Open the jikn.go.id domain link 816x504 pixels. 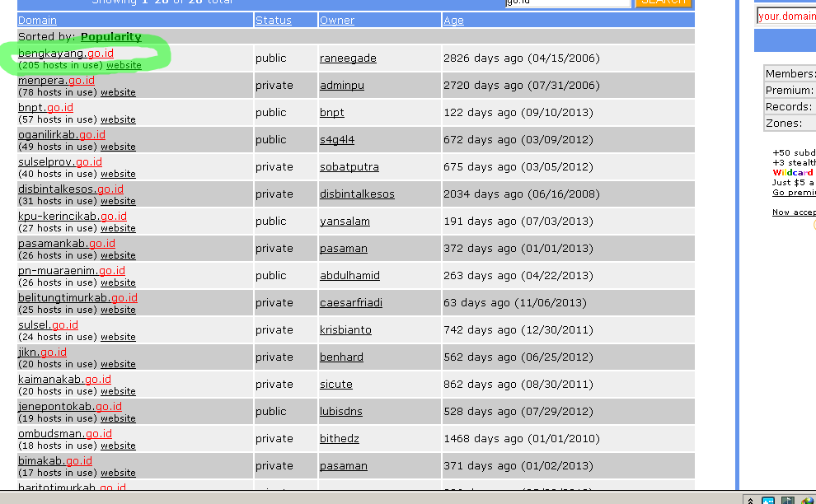click(42, 352)
